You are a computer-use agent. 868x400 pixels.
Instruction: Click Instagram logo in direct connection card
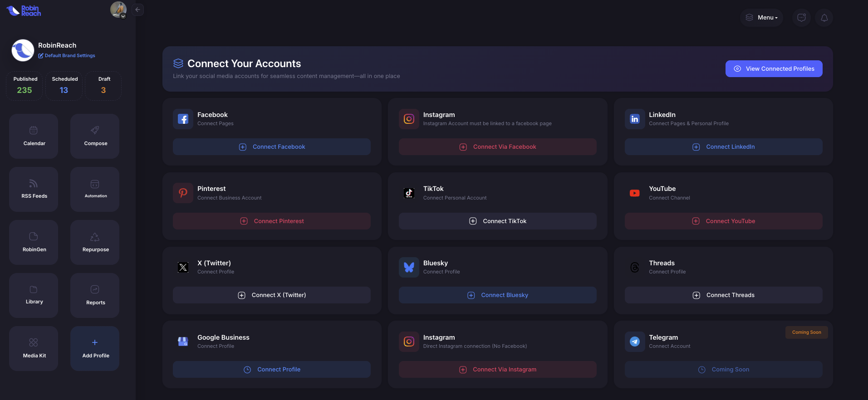[409, 341]
